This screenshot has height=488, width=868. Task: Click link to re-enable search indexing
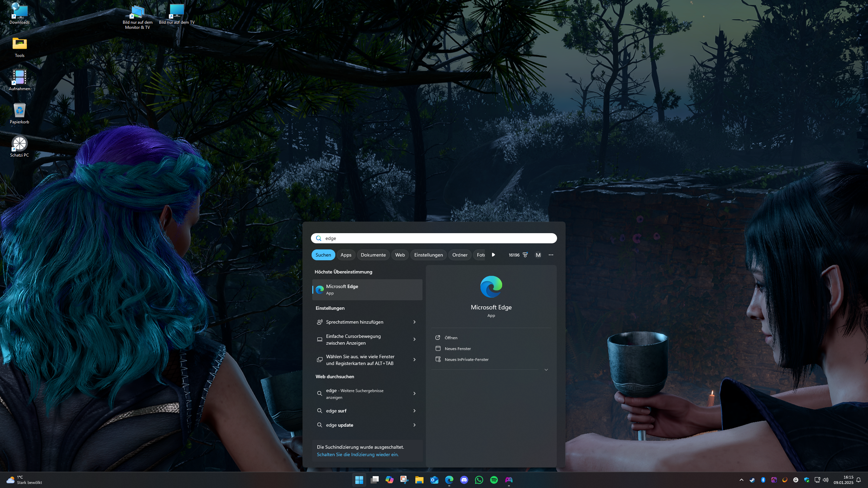point(357,454)
